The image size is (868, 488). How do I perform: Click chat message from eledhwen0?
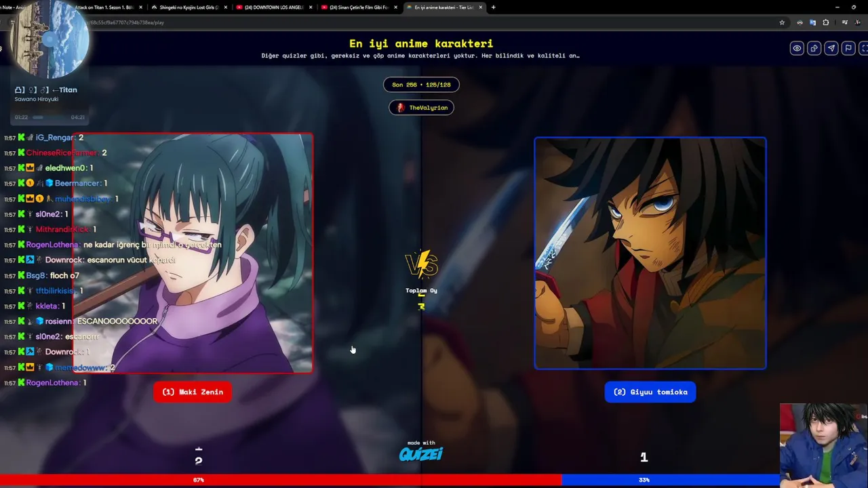pos(49,168)
